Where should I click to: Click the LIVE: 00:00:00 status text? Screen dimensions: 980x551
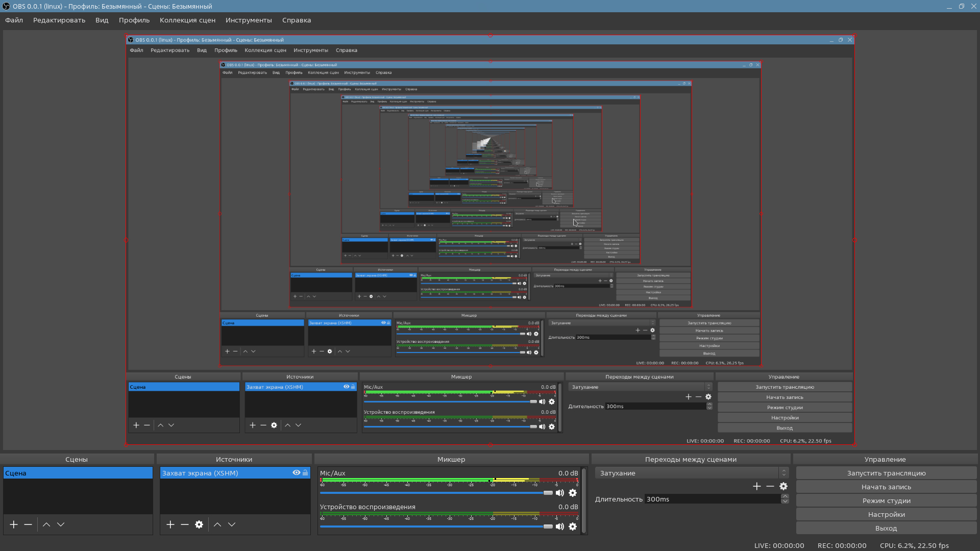tap(779, 545)
